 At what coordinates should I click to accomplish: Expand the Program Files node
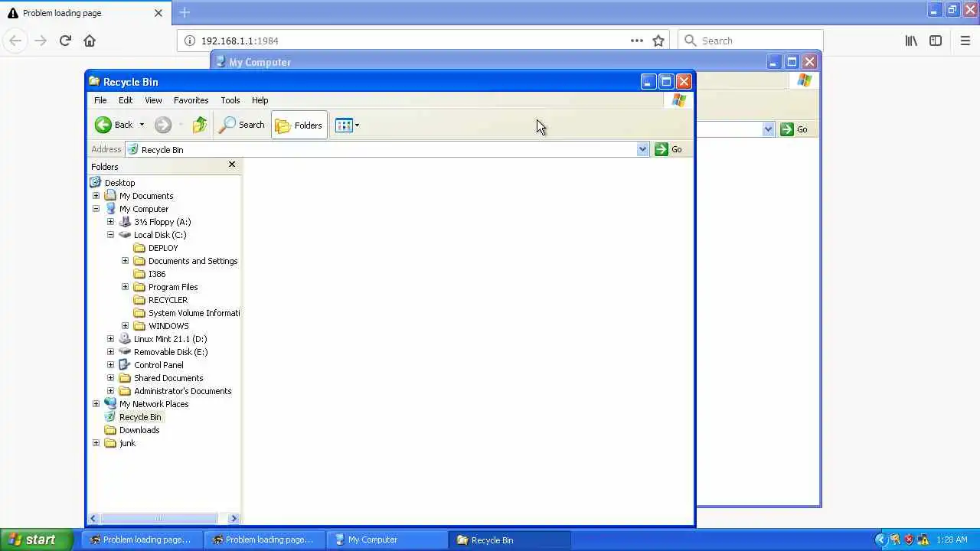pyautogui.click(x=125, y=287)
